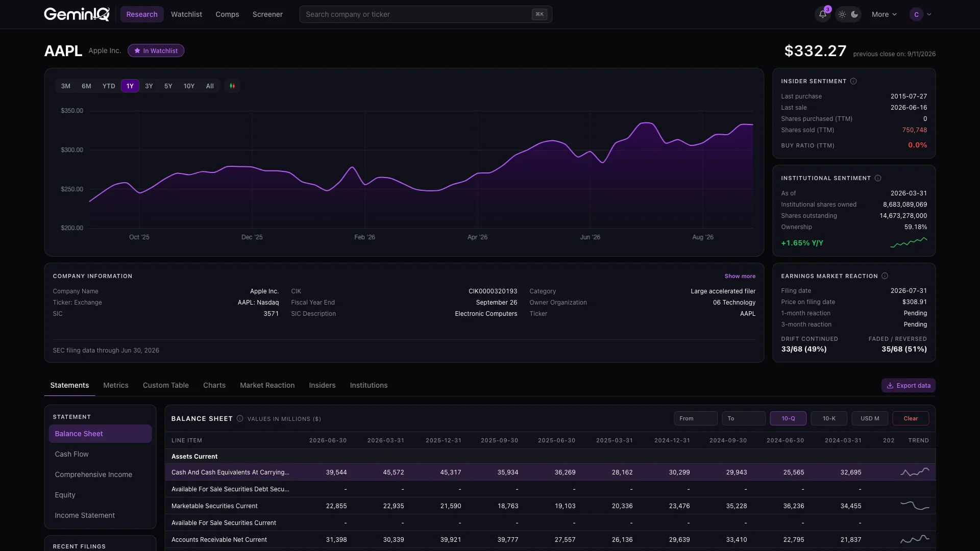Open Insider Sentiment info icon

click(x=853, y=81)
